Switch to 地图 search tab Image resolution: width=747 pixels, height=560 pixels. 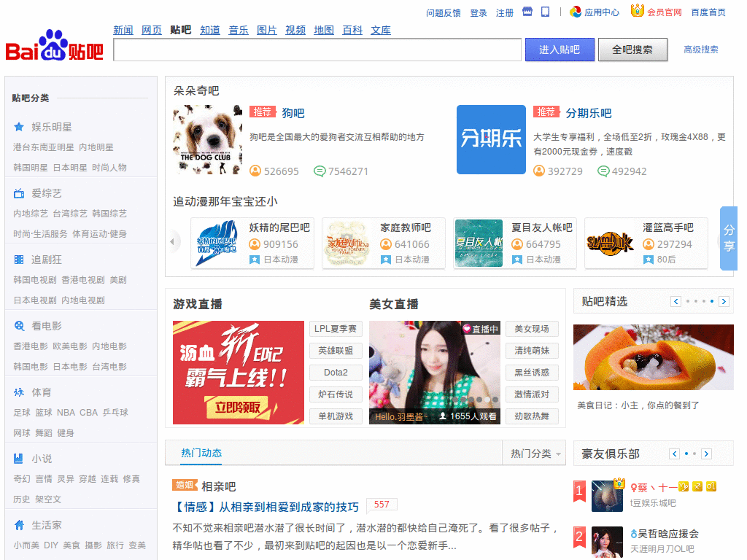[x=324, y=30]
